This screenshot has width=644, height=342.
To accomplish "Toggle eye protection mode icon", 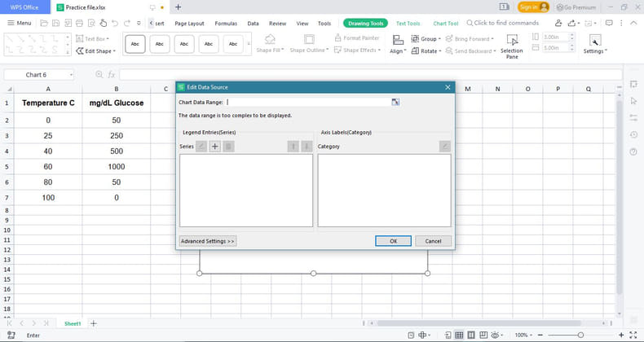I will (x=494, y=335).
